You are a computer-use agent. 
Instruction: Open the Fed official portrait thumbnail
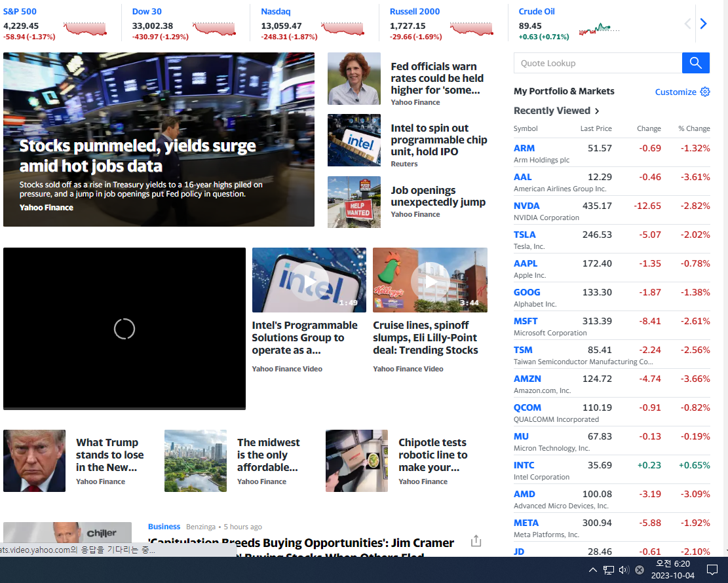point(354,79)
